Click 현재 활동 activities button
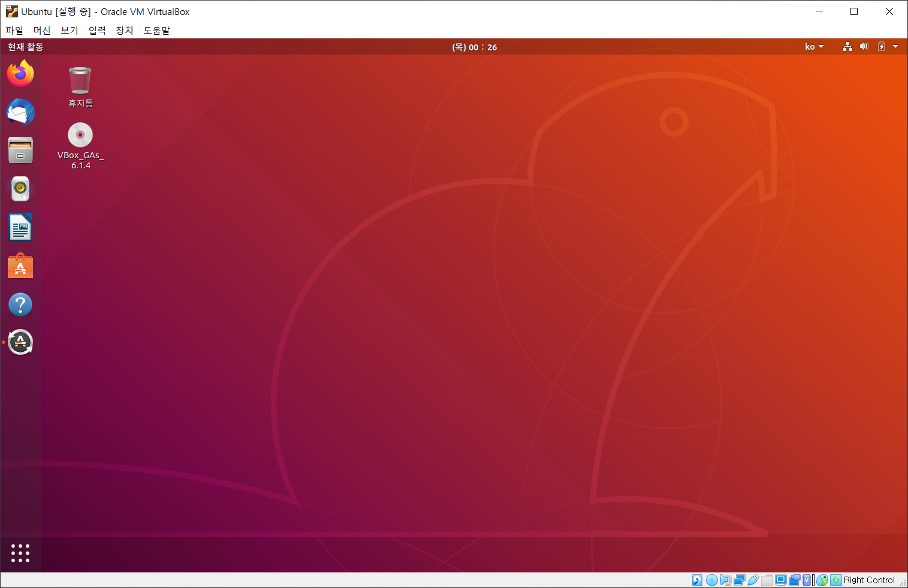This screenshot has width=908, height=588. [25, 47]
